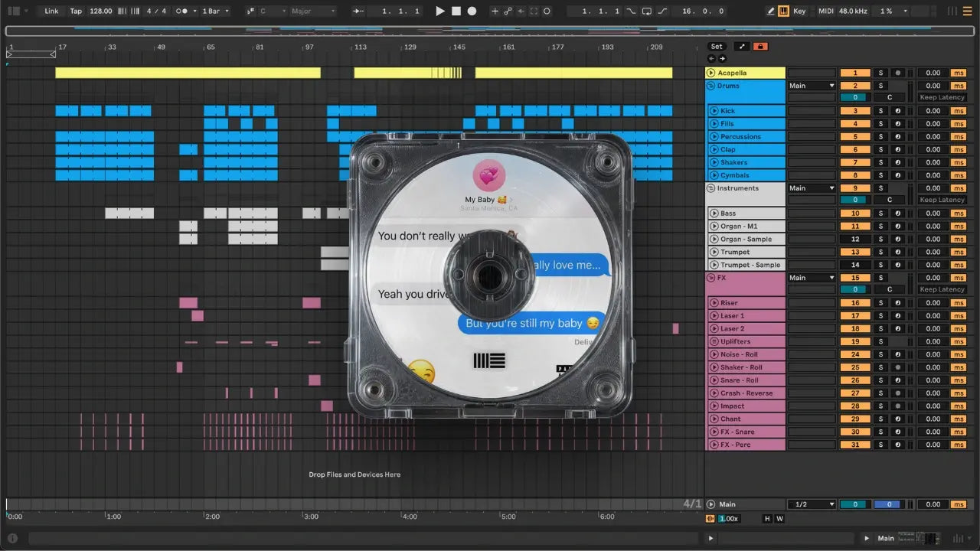
Task: Open the Drums group output Main dropdown
Action: (811, 86)
